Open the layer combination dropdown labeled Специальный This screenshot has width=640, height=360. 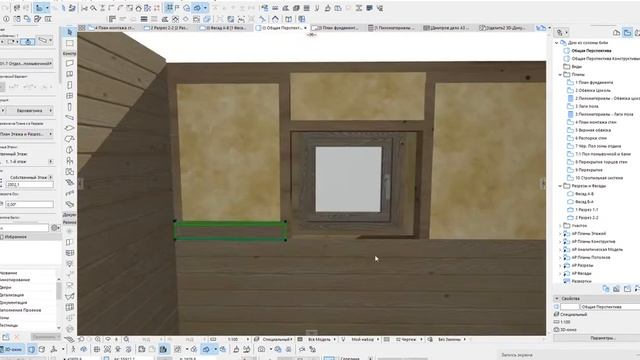(x=277, y=339)
